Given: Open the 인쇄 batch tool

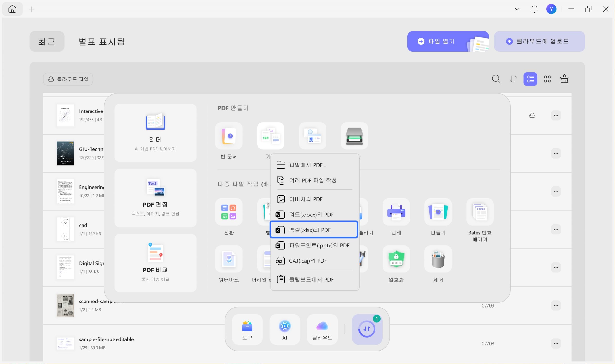Looking at the screenshot, I should (x=396, y=212).
